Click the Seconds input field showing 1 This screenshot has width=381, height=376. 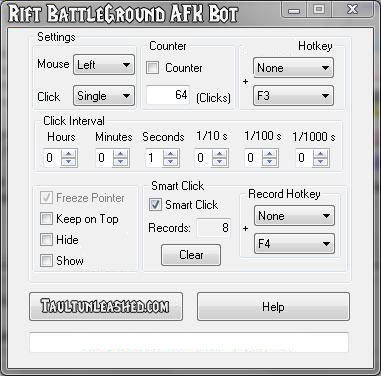(x=154, y=158)
